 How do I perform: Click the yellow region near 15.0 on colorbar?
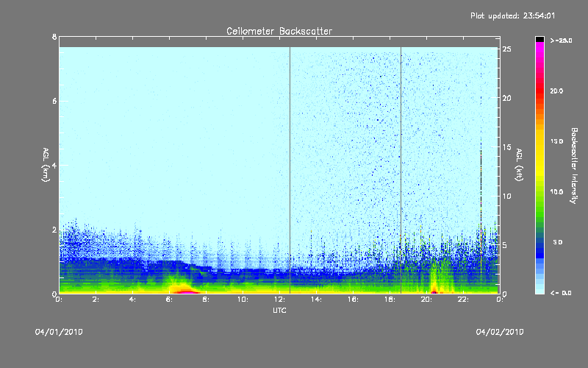539,141
